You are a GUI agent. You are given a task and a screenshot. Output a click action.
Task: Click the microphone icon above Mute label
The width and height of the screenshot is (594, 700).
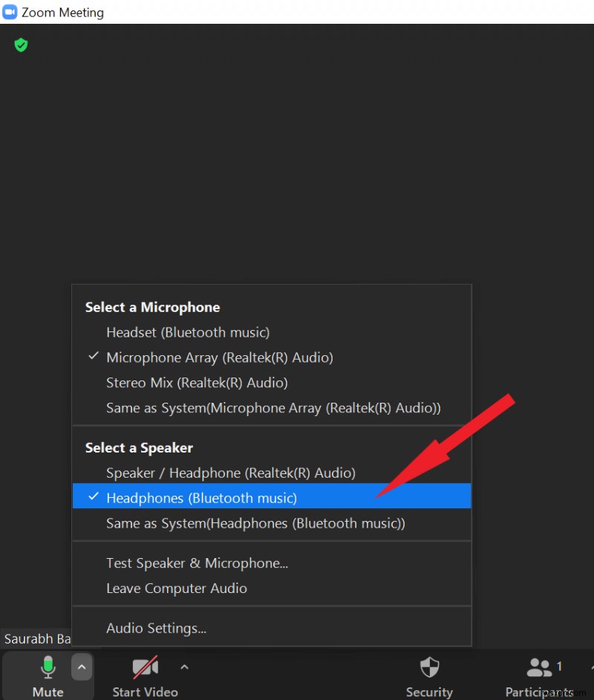pos(48,667)
